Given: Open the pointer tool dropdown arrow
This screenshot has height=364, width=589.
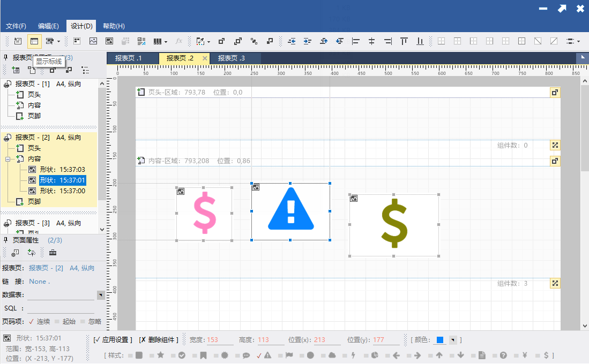Looking at the screenshot, I should [58, 42].
